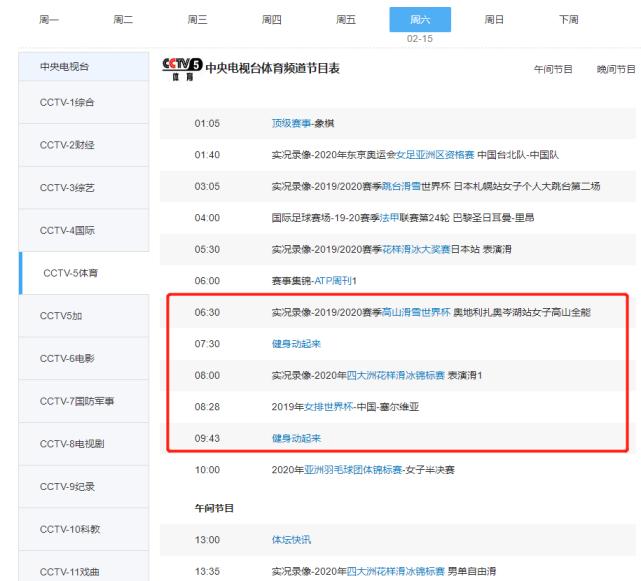Click the 01:05 time cell
This screenshot has width=641, height=581.
(207, 123)
